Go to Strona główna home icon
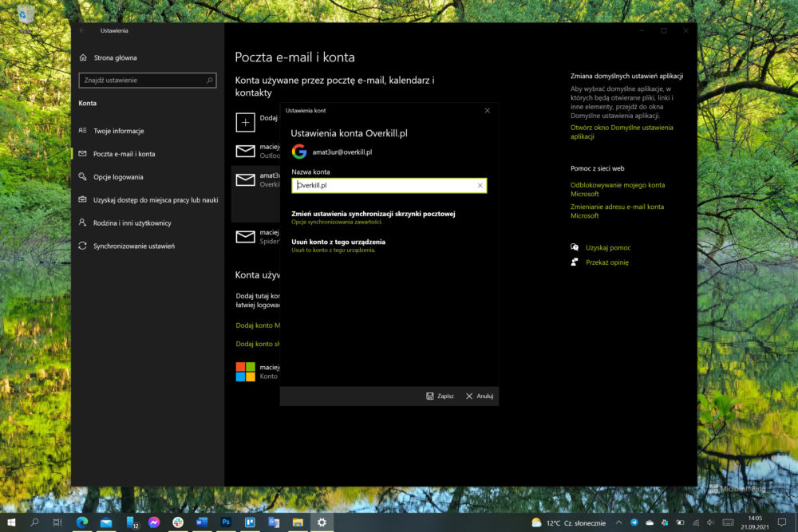The width and height of the screenshot is (798, 532). (x=84, y=57)
